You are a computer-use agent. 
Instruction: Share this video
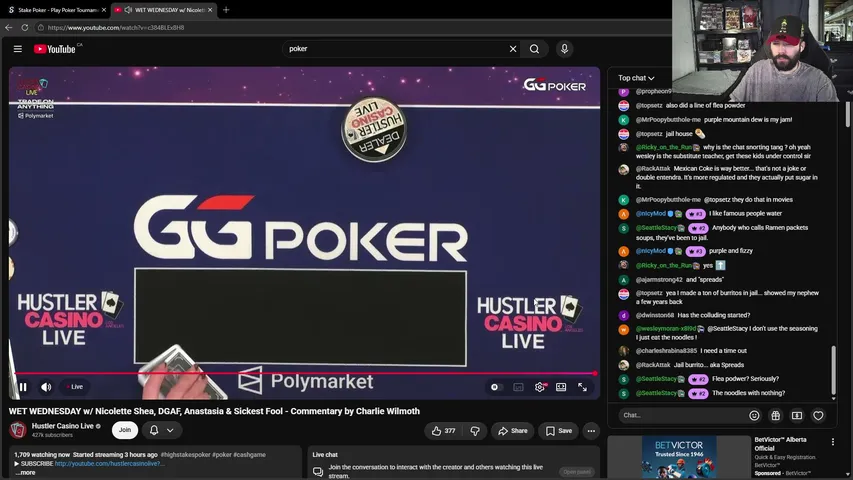512,430
